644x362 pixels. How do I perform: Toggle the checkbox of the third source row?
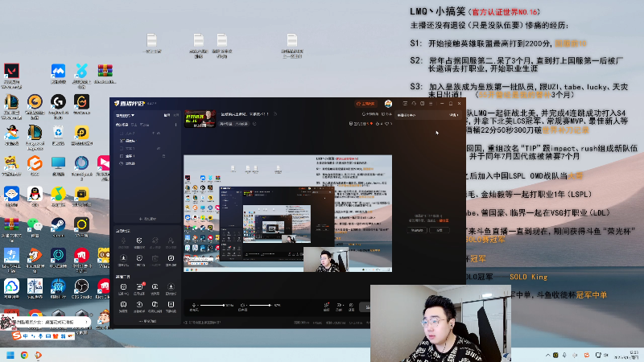click(122, 148)
